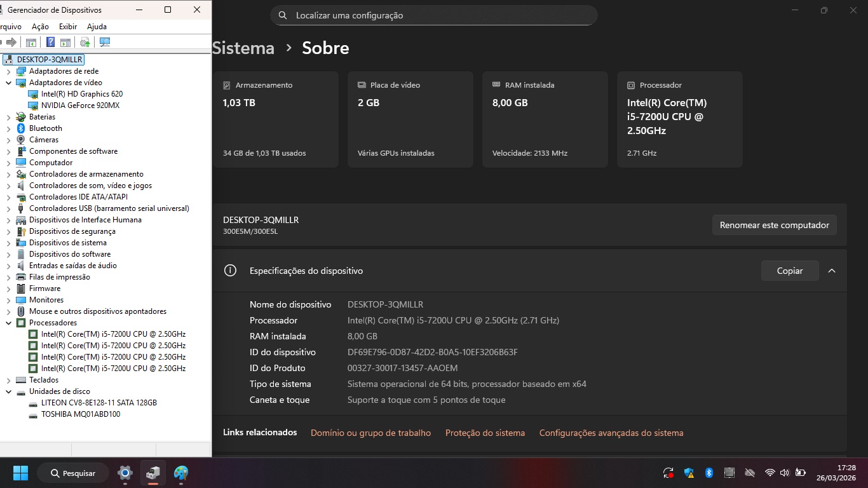Open Device Manager icon on the taskbar

point(153,473)
